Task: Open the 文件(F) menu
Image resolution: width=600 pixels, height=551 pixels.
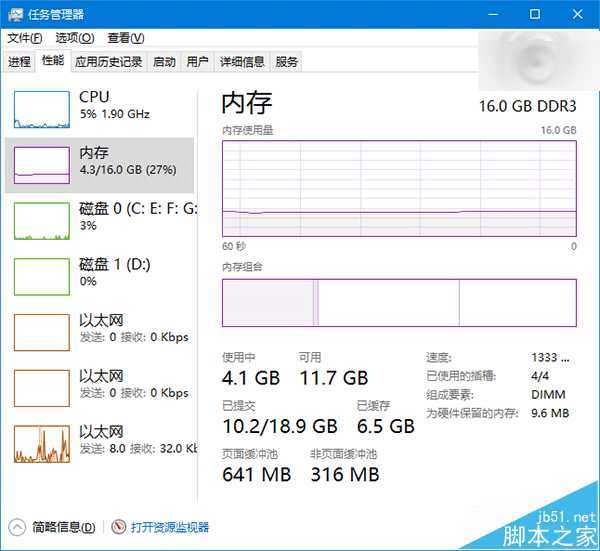Action: (25, 38)
